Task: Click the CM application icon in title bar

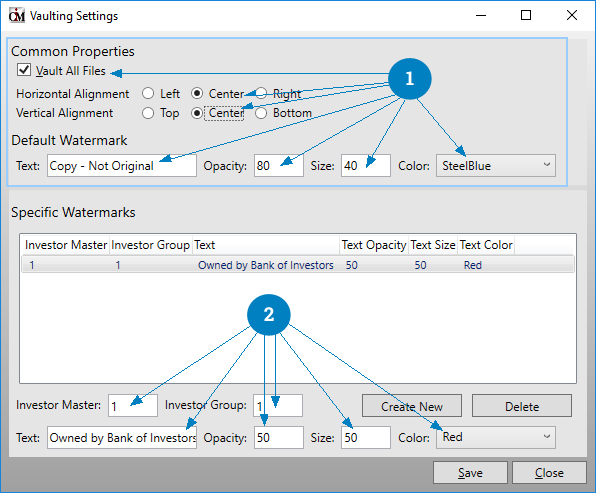Action: coord(17,16)
